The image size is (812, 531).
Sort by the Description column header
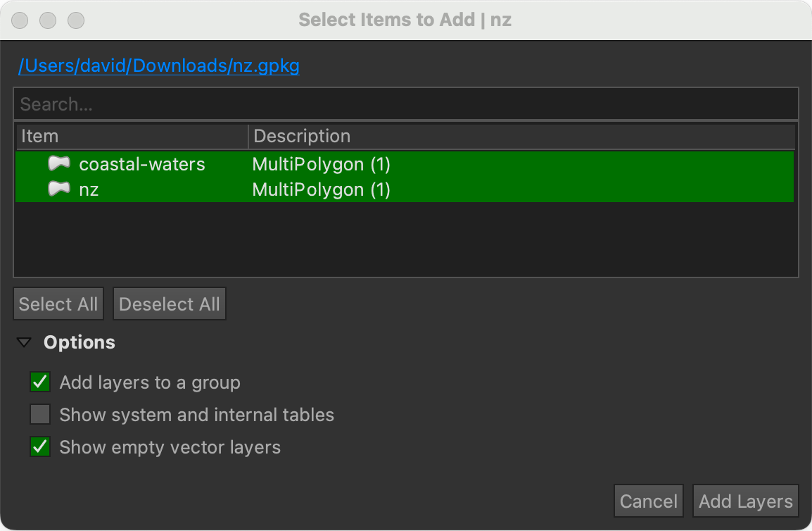(521, 136)
